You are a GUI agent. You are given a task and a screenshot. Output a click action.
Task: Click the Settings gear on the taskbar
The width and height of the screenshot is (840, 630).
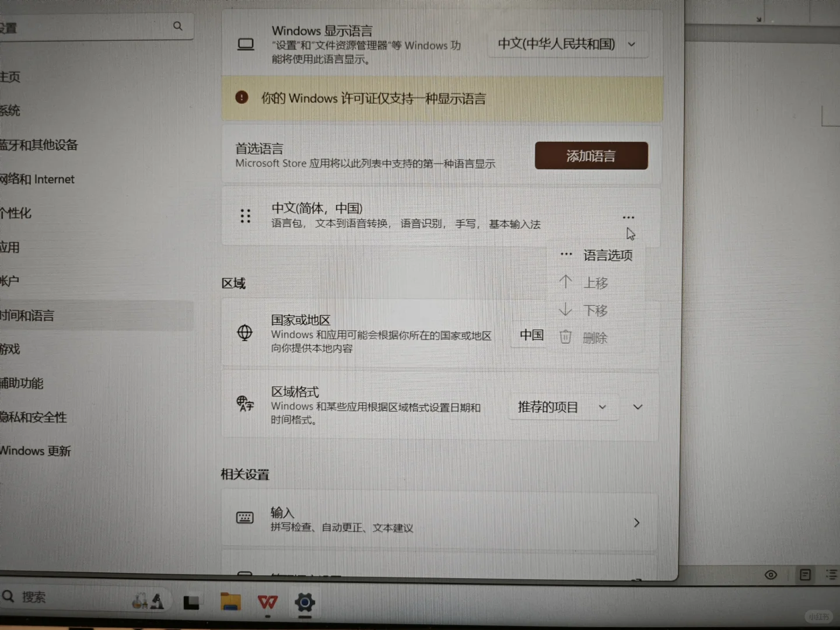point(304,602)
